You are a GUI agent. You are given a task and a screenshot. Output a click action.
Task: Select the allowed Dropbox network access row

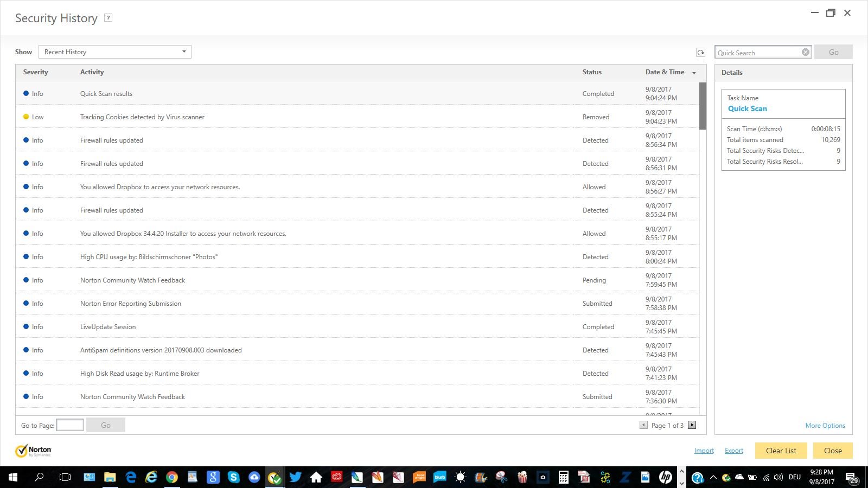357,187
